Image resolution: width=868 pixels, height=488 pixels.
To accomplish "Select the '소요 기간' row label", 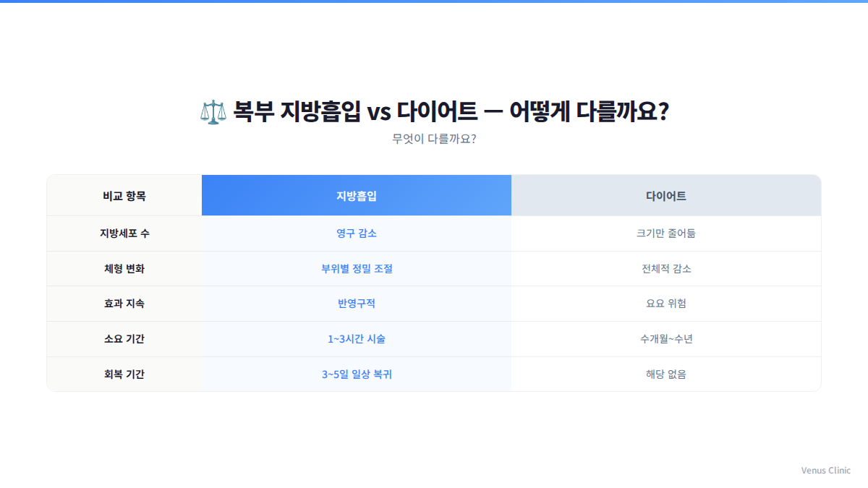I will 124,339.
